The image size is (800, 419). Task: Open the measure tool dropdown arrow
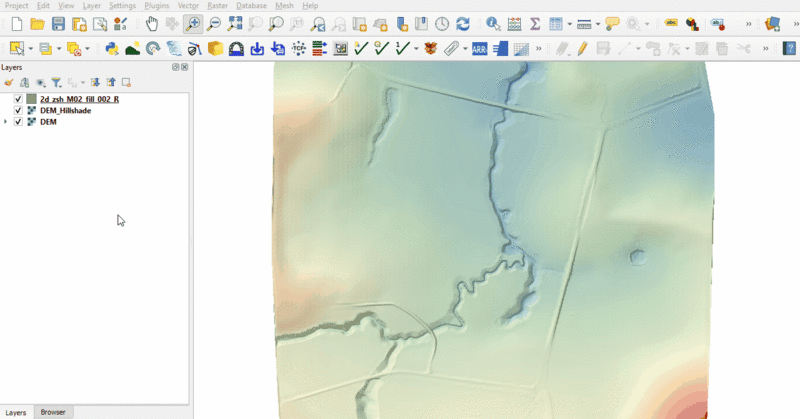pyautogui.click(x=598, y=23)
